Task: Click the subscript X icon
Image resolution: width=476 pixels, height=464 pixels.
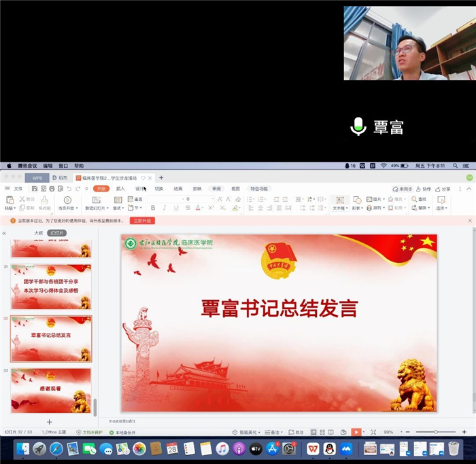Action: pyautogui.click(x=223, y=208)
